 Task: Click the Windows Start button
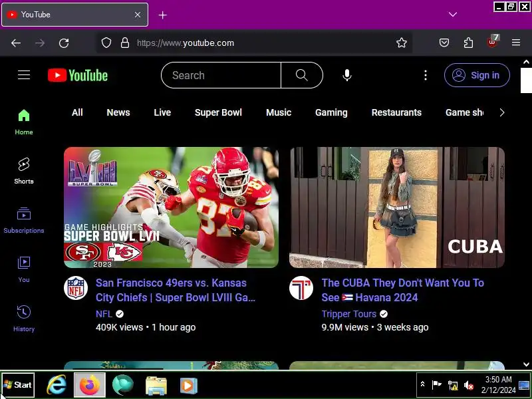pyautogui.click(x=18, y=385)
